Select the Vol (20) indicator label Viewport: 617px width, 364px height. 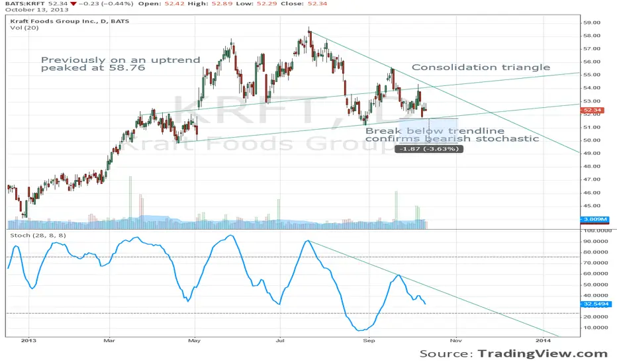pos(24,28)
